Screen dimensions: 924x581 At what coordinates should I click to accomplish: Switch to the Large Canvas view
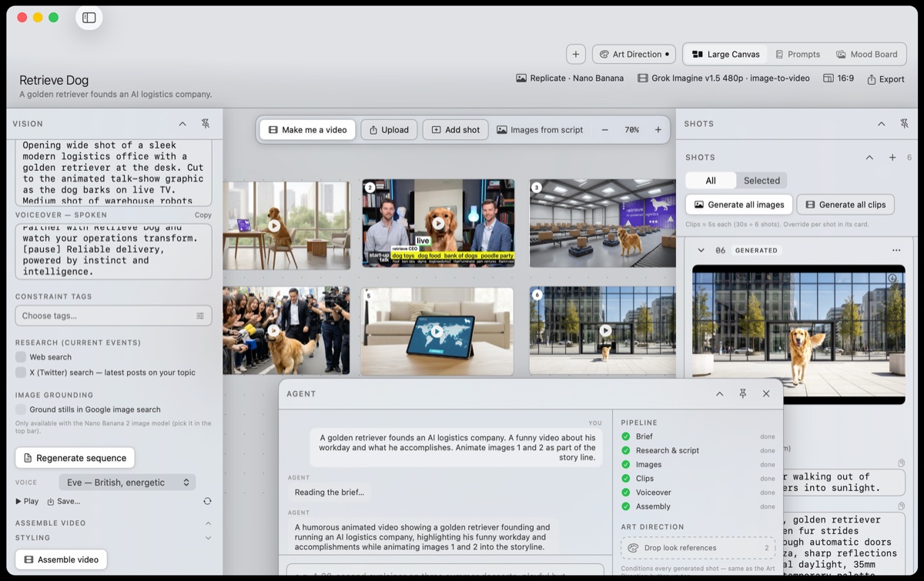click(725, 54)
